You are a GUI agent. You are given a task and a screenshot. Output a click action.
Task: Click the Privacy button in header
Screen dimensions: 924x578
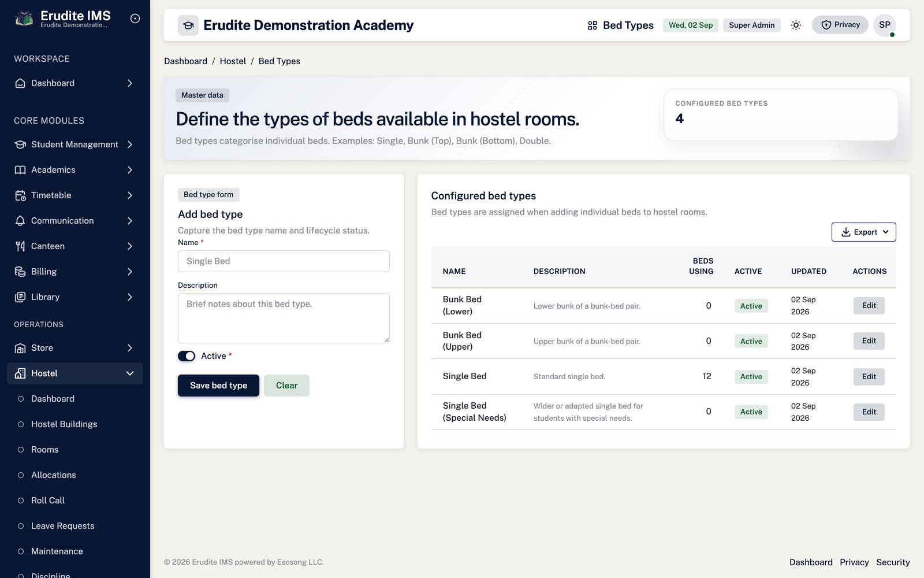pos(840,25)
